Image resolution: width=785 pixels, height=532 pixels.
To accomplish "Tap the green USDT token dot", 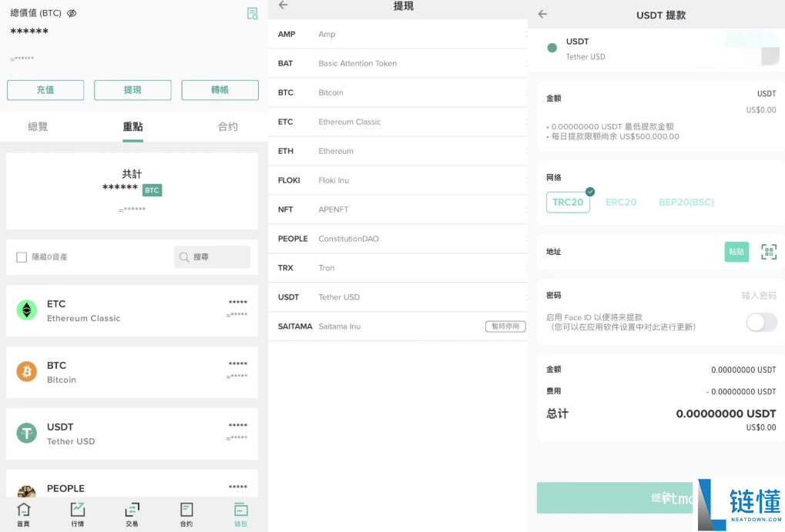I will pos(552,48).
